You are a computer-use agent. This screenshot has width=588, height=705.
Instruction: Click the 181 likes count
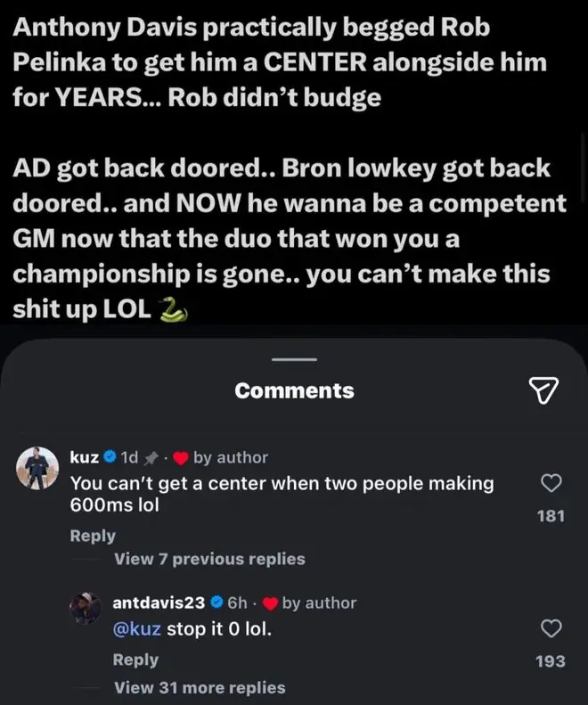(551, 516)
